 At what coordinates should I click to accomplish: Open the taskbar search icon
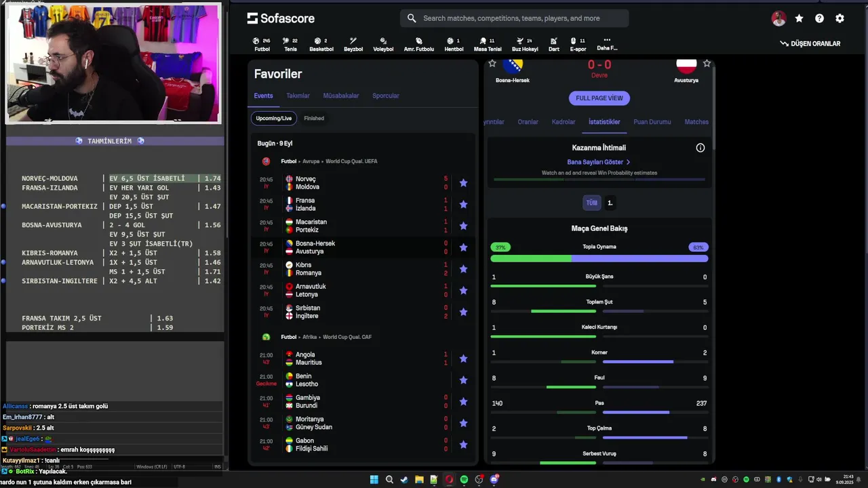point(389,479)
